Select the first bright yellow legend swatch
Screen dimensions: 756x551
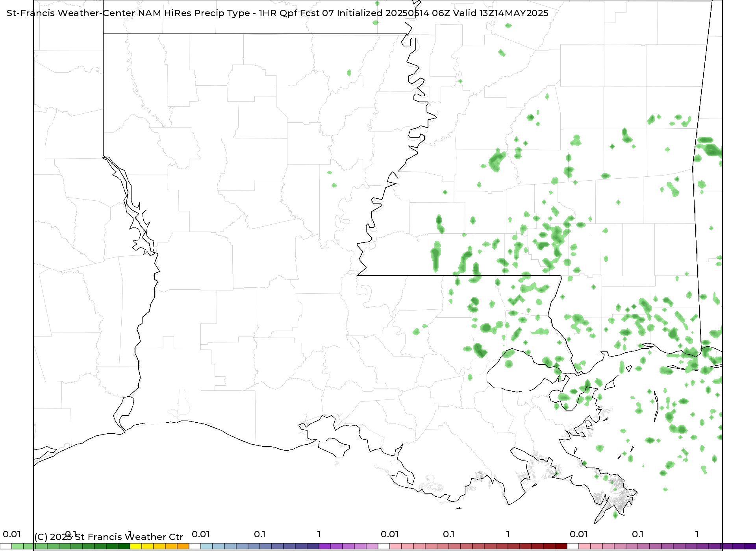tap(136, 546)
